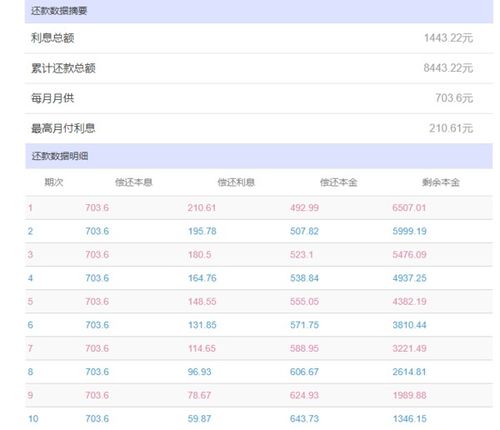500x430 pixels.
Task: Click principal cell 538.84
Action: pyautogui.click(x=304, y=278)
